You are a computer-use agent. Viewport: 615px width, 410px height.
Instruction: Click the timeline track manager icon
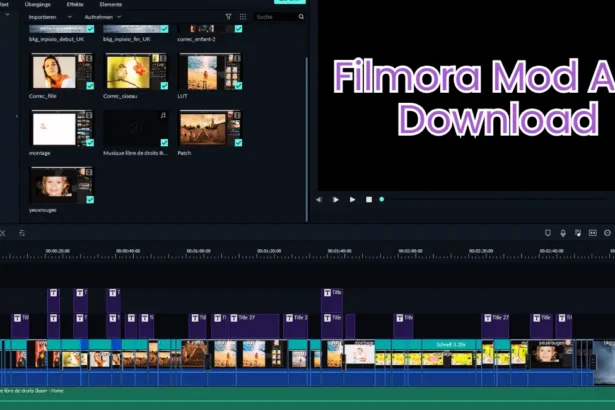[22, 233]
